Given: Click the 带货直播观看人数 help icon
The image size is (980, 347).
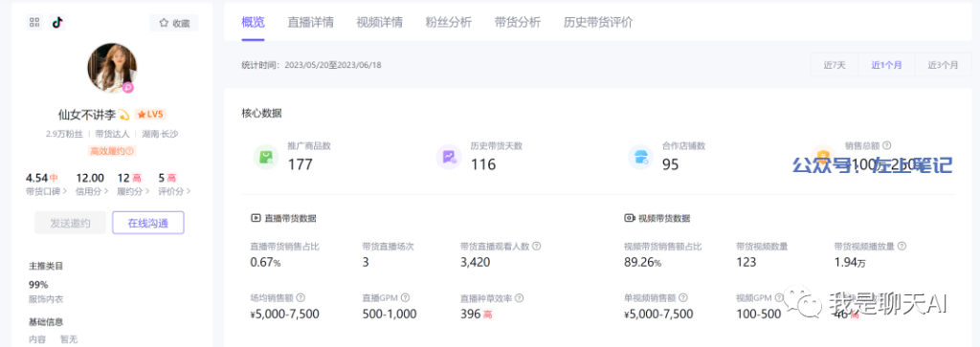Looking at the screenshot, I should click(x=537, y=247).
